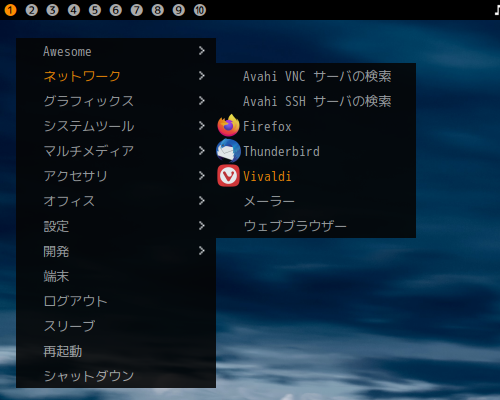Image resolution: width=500 pixels, height=400 pixels.
Task: Start the Vivaldi browser
Action: (x=316, y=176)
